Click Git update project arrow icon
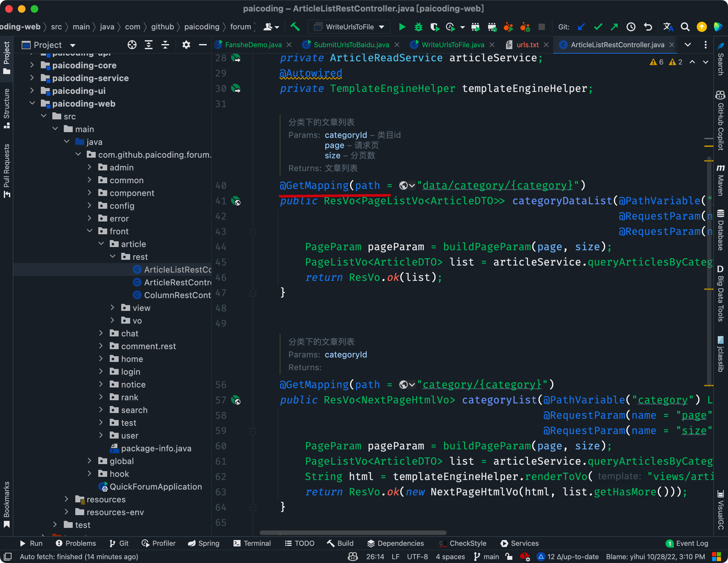Screen dimensions: 728x563 pyautogui.click(x=581, y=27)
